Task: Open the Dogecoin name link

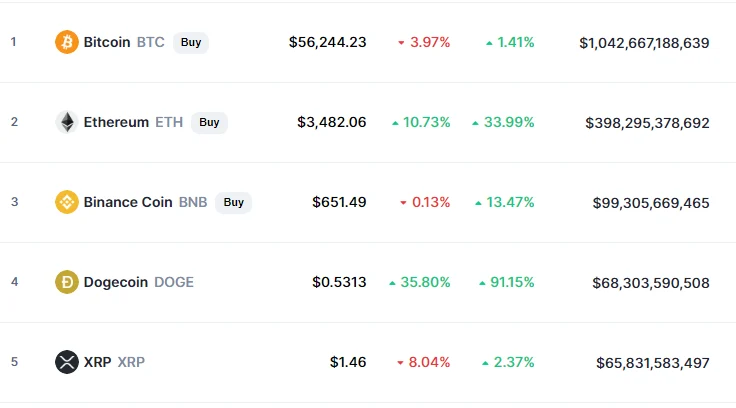Action: pyautogui.click(x=115, y=282)
